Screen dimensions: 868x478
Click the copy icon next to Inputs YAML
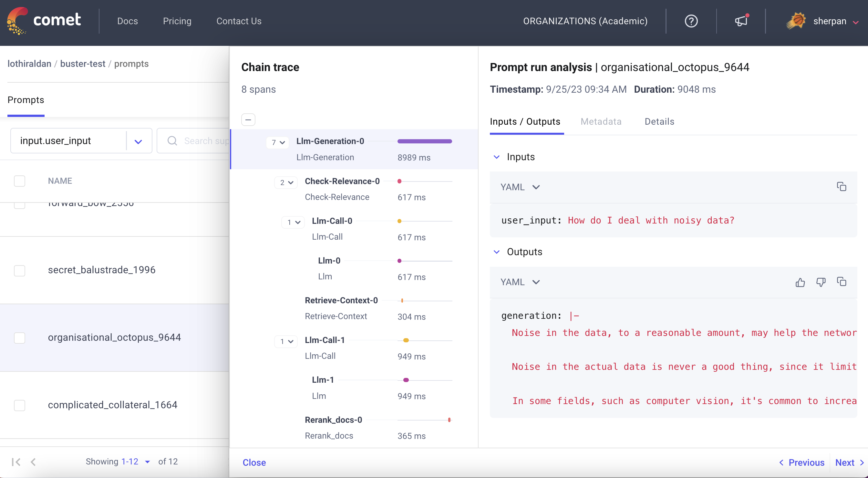pyautogui.click(x=842, y=187)
